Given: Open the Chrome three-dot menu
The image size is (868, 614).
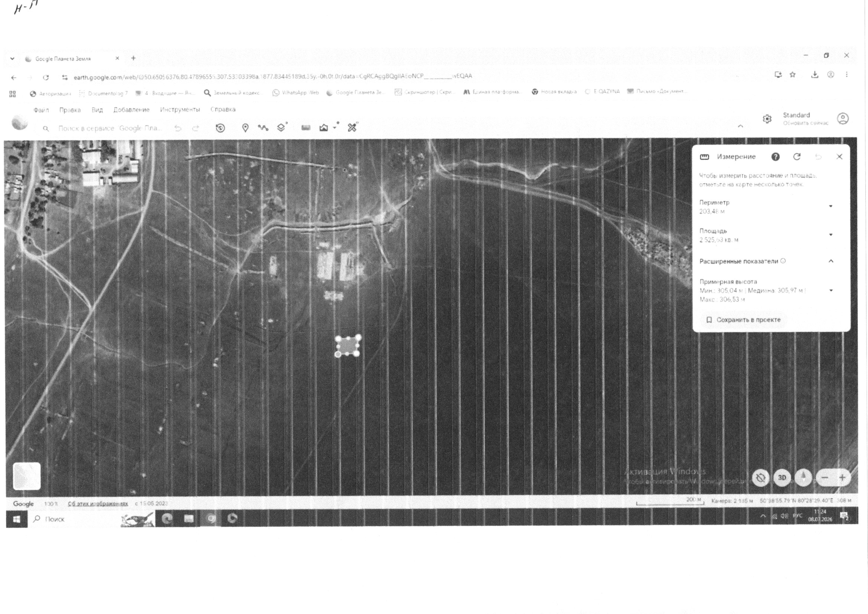Looking at the screenshot, I should [x=847, y=75].
